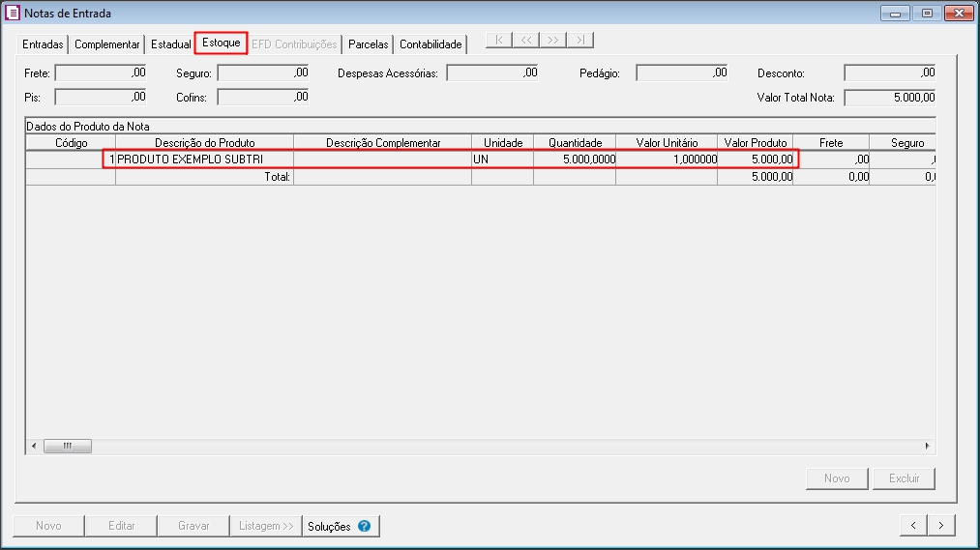Screen dimensions: 980x550
Task: Open the Complementar tab
Action: (x=107, y=44)
